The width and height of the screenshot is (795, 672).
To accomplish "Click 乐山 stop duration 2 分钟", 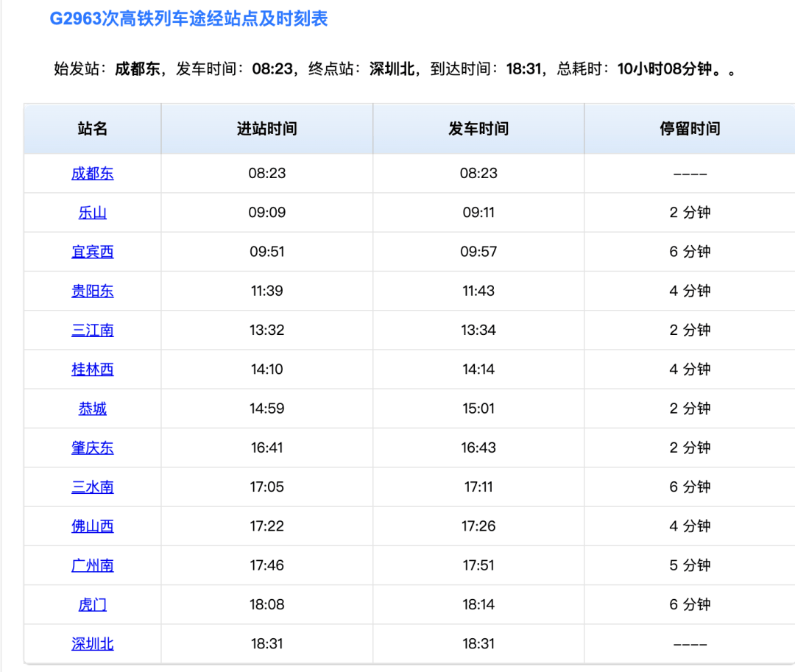I will 690,212.
